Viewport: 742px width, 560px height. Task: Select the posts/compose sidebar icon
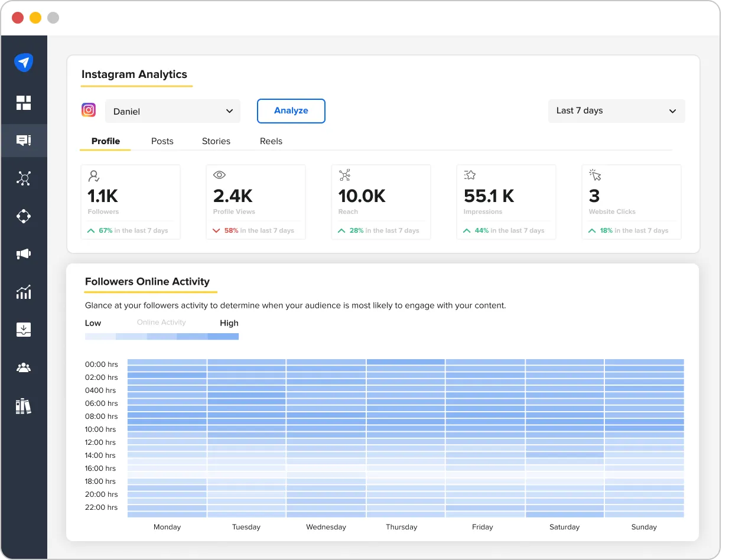coord(24,140)
